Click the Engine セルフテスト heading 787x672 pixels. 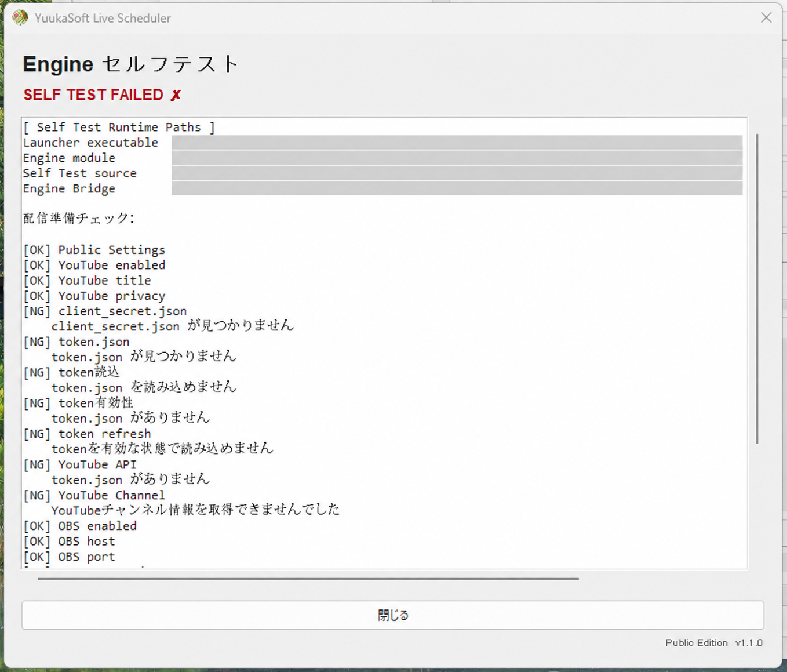pyautogui.click(x=130, y=64)
